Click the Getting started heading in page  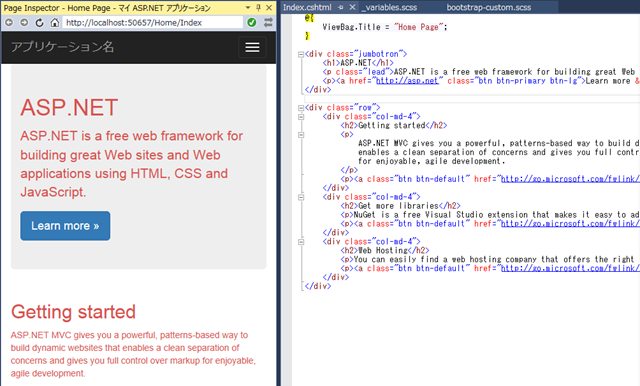[73, 312]
